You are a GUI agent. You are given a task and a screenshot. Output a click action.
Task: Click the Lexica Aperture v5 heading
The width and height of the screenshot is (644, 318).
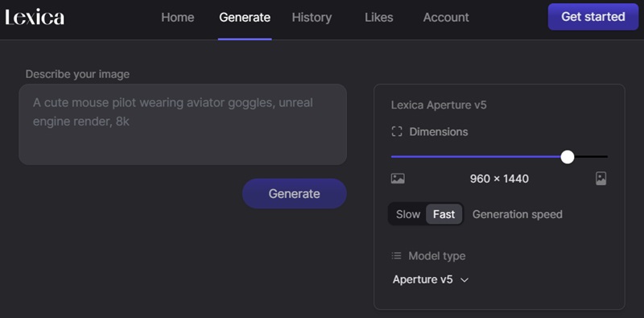[x=439, y=105]
